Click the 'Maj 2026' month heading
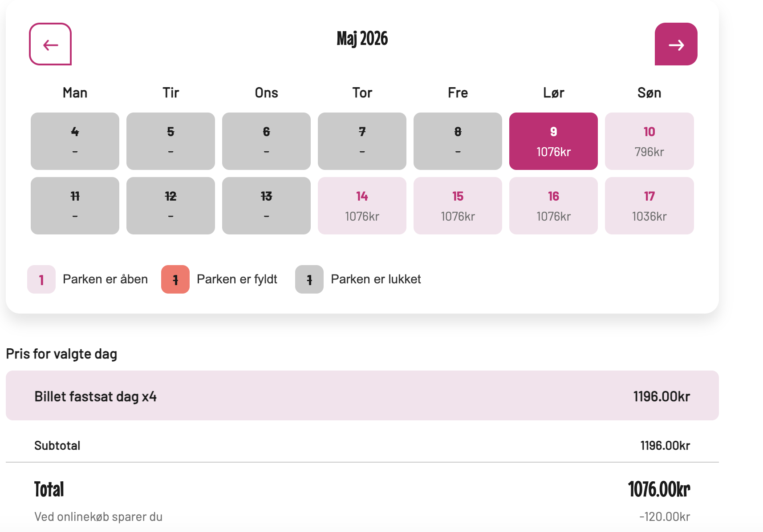The width and height of the screenshot is (763, 532). pos(362,39)
